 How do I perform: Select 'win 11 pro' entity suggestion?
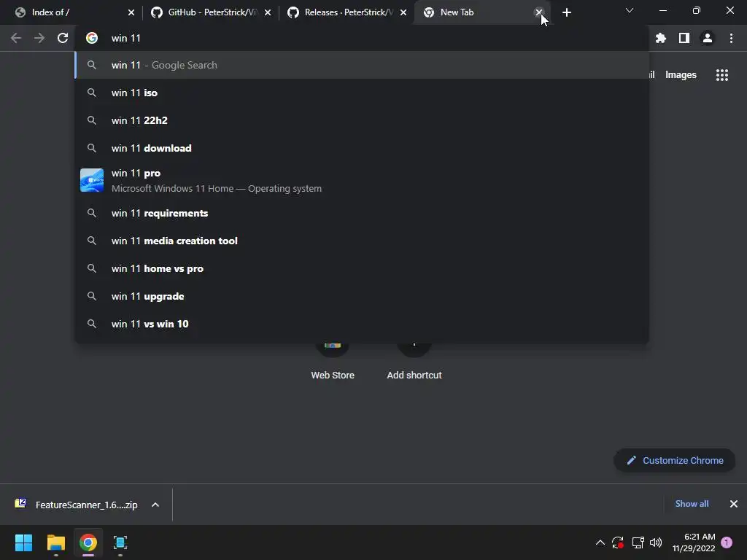pyautogui.click(x=362, y=181)
